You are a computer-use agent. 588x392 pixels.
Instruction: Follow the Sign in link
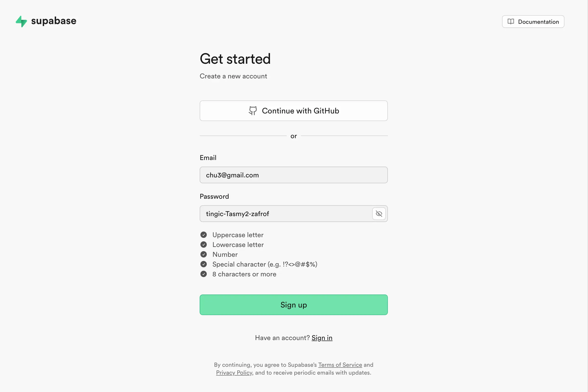click(x=322, y=338)
